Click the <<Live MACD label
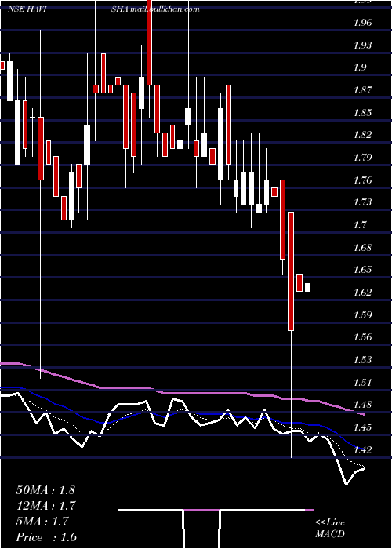The width and height of the screenshot is (392, 549). point(330,529)
